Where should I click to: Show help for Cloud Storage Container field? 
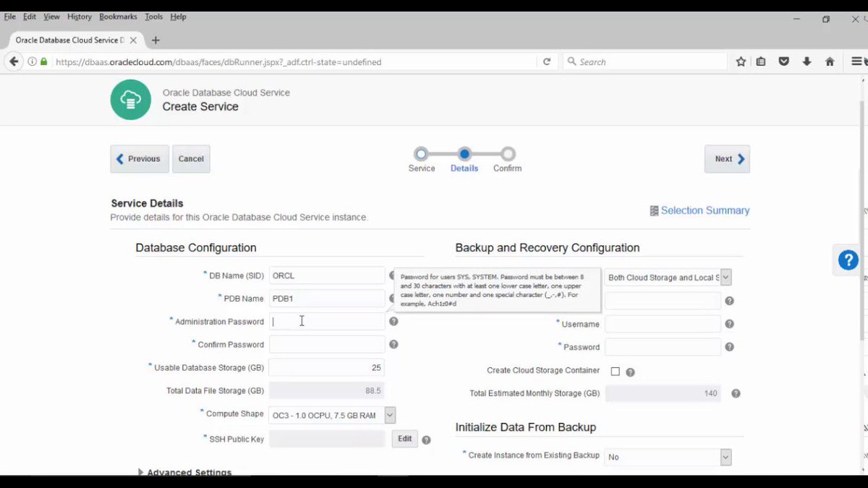click(x=729, y=301)
